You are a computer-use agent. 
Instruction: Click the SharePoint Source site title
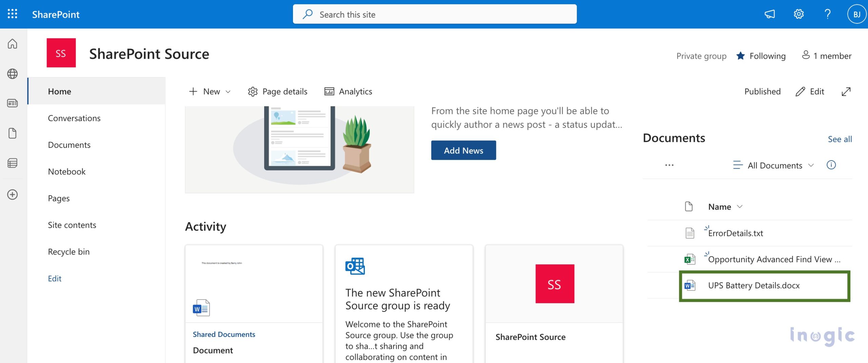pos(149,54)
